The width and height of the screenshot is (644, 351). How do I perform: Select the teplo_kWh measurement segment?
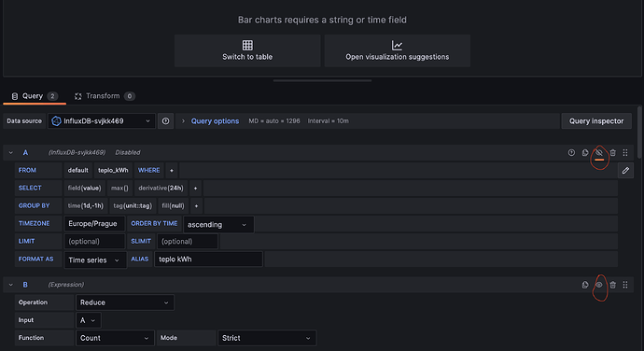tap(113, 170)
